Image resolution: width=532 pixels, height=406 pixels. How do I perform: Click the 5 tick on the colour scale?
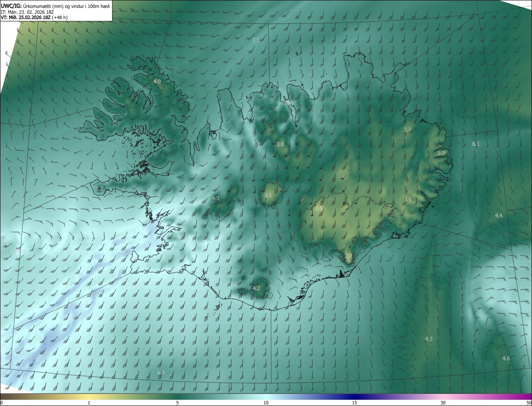[177, 403]
